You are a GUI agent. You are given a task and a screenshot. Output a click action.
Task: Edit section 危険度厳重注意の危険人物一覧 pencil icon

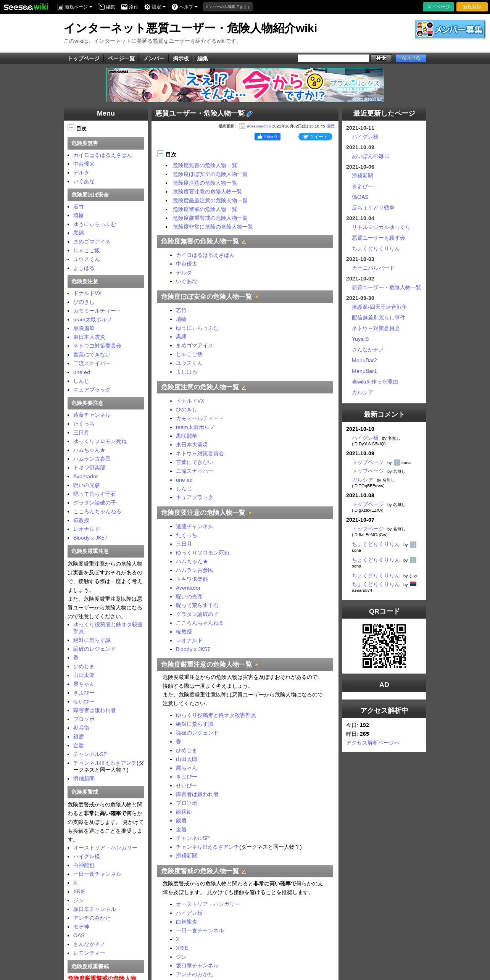point(257,665)
